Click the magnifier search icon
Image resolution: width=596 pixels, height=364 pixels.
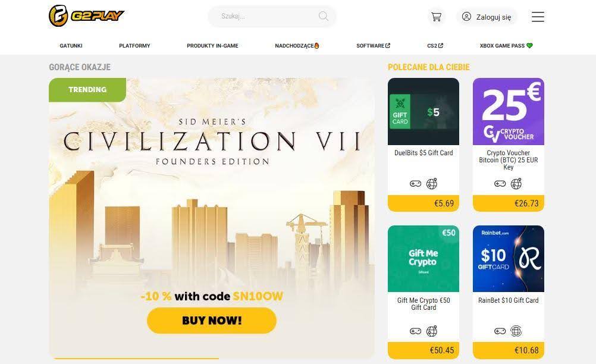pos(324,16)
